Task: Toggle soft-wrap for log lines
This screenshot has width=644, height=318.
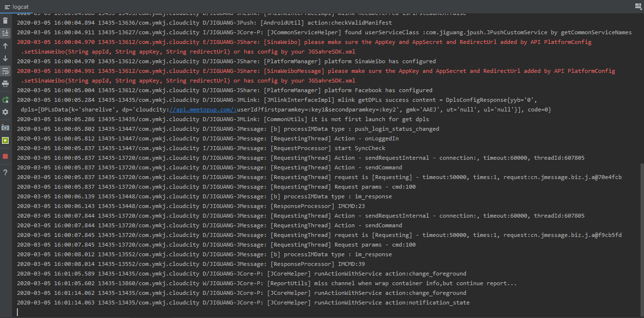Action: [x=5, y=71]
